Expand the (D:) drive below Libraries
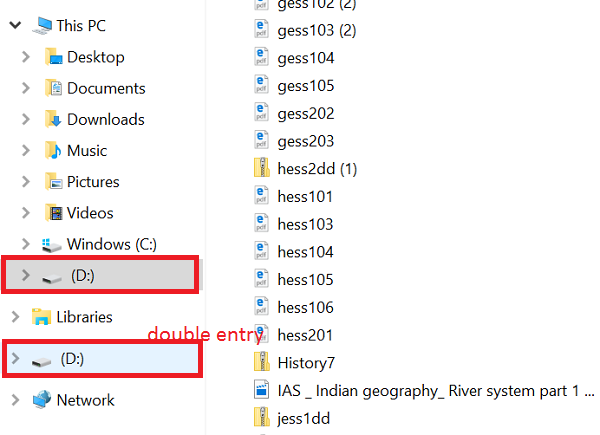This screenshot has width=600, height=435. pyautogui.click(x=15, y=358)
